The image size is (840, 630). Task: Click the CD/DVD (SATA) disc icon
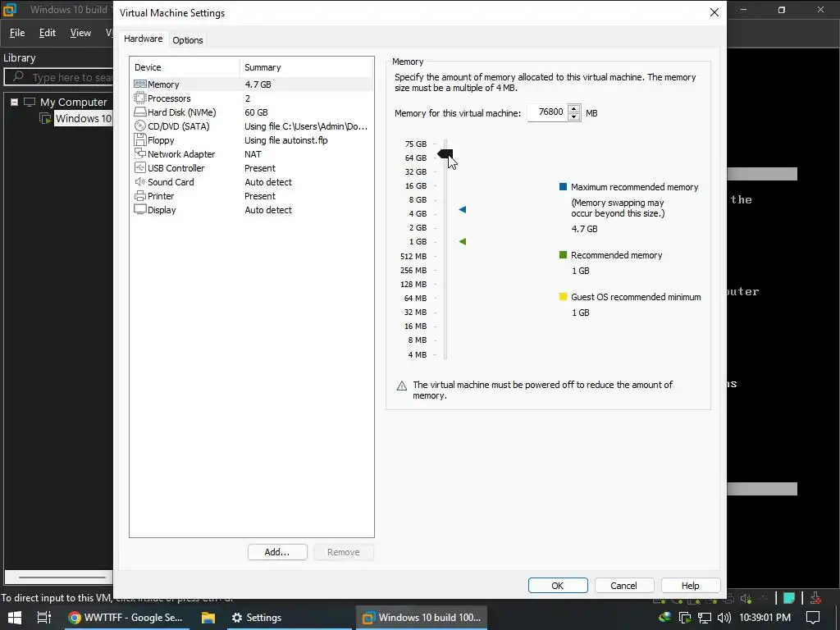coord(139,126)
